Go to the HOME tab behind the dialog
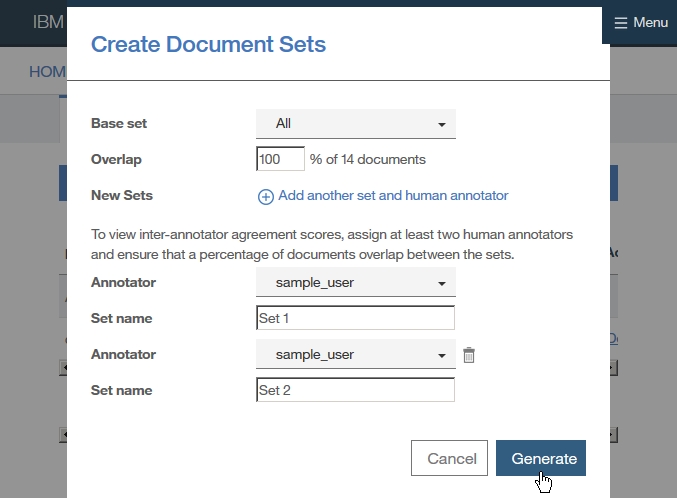 point(47,72)
